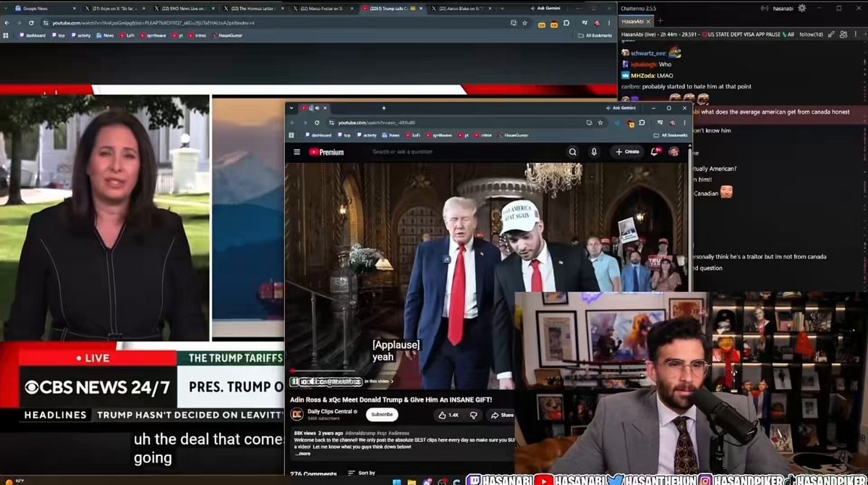
Task: Like the Adin Ross video
Action: [448, 415]
